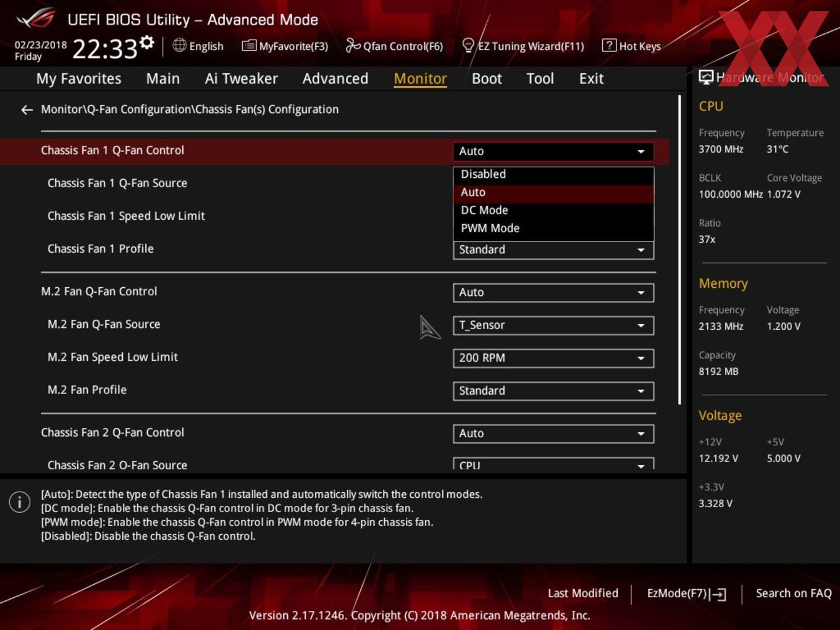Launch EZ Tuning Wizard(F11)
The width and height of the screenshot is (840, 630).
[x=523, y=46]
